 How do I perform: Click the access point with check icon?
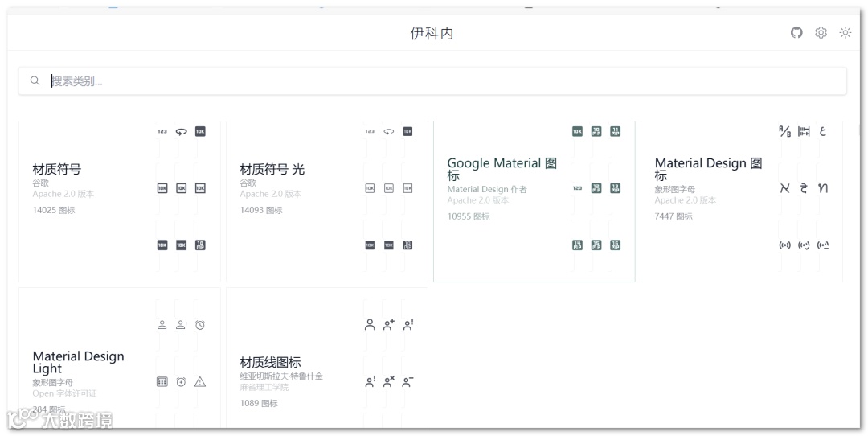pyautogui.click(x=804, y=245)
